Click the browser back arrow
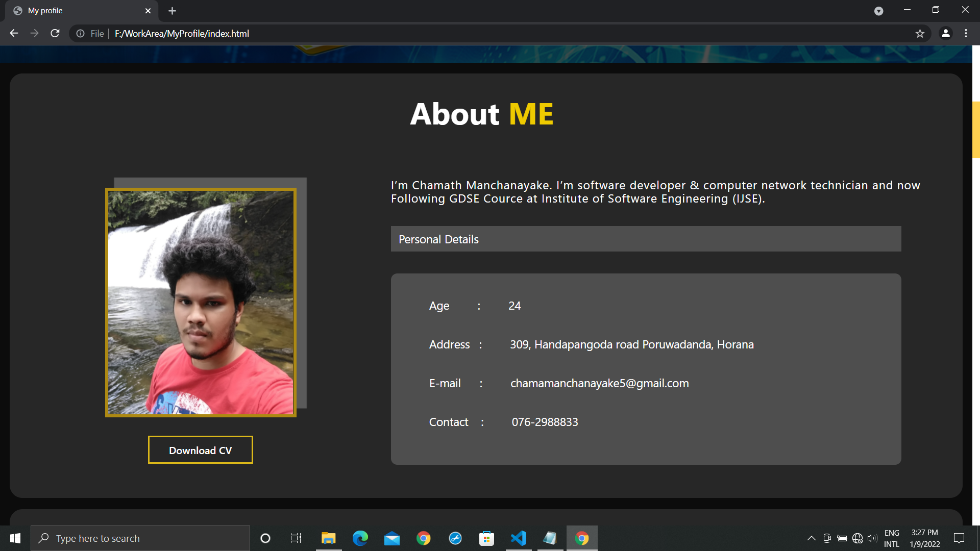This screenshot has width=980, height=551. 14,33
